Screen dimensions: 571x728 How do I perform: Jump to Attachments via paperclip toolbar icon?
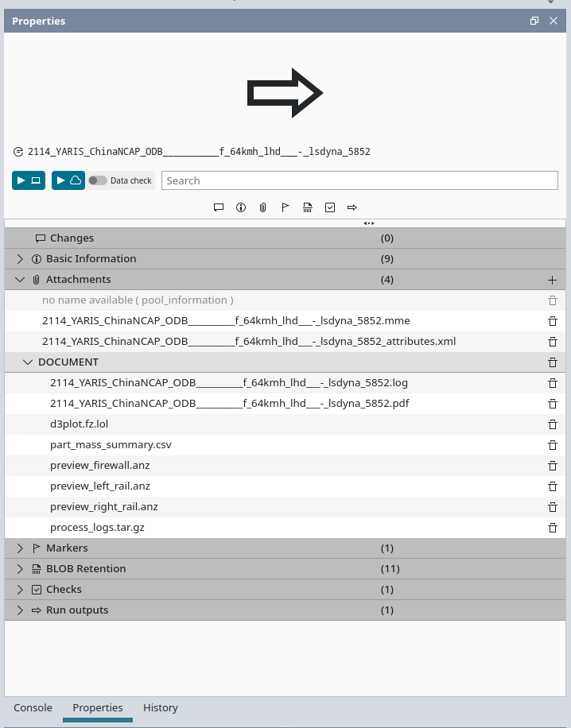[x=263, y=207]
